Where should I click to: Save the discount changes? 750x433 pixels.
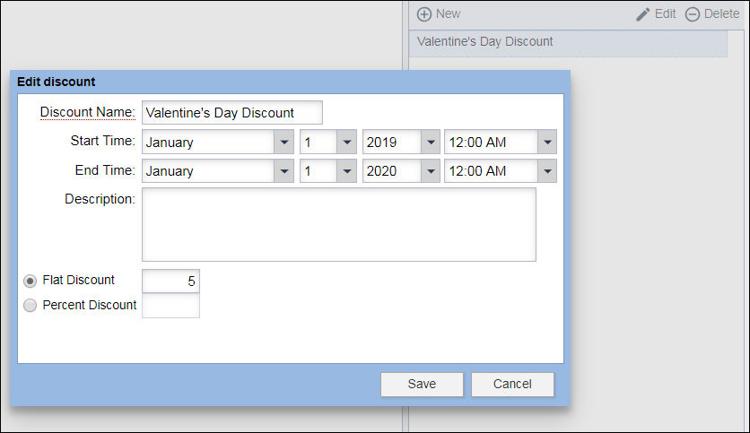click(422, 384)
